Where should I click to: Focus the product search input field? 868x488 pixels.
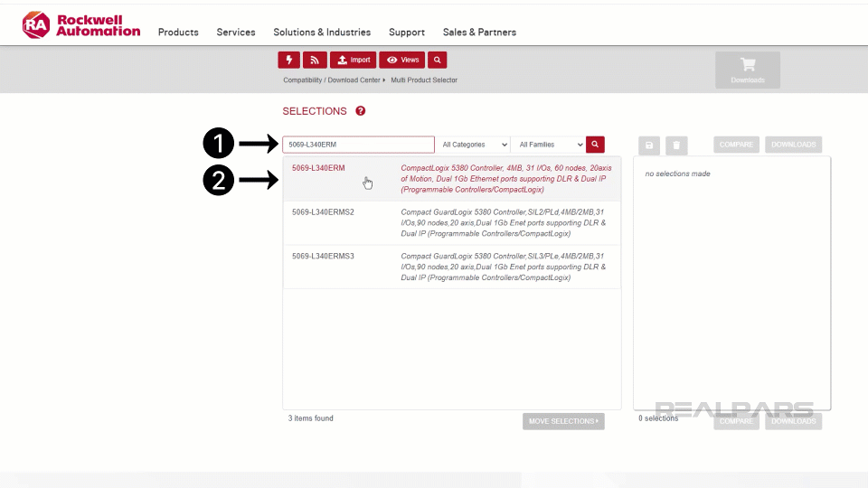pyautogui.click(x=358, y=145)
